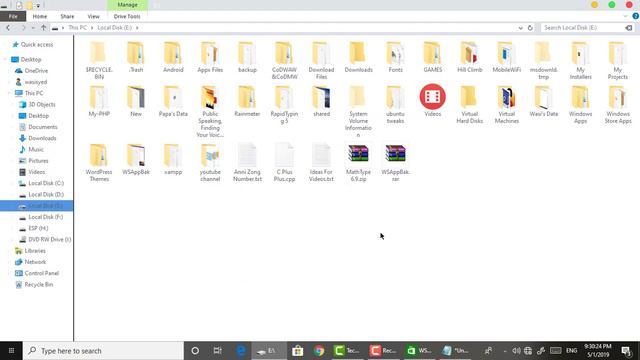Open address bar history dropdown
640x360 pixels.
coord(520,28)
